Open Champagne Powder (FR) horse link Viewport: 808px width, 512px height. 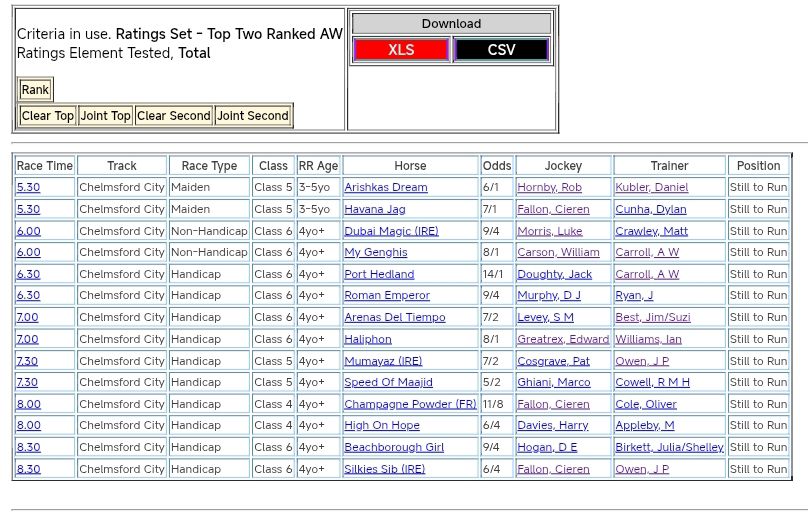tap(410, 405)
